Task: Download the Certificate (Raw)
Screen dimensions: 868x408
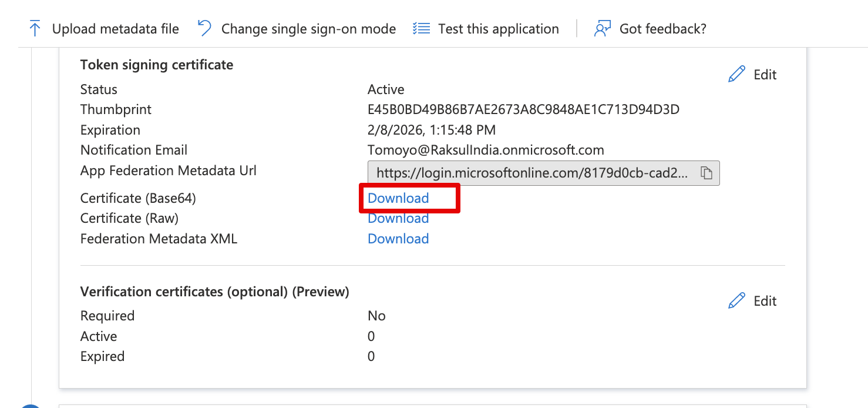Action: 398,219
